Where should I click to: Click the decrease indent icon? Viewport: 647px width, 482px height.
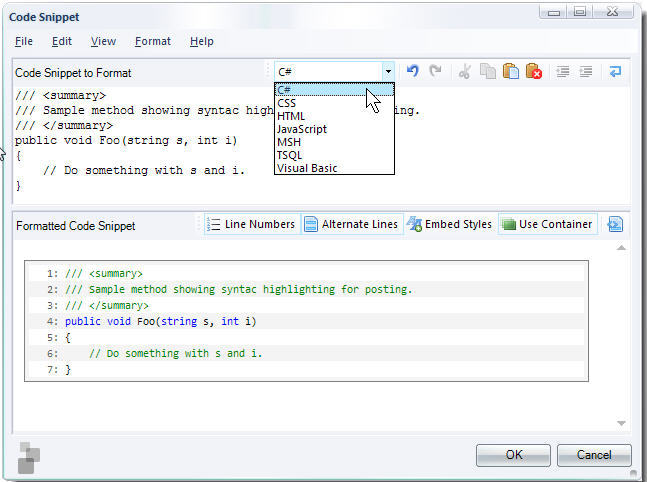[x=563, y=72]
